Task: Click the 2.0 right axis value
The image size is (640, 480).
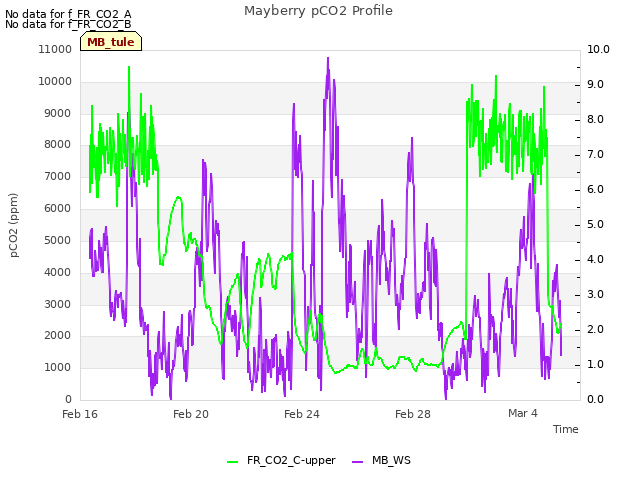Action: (x=596, y=330)
